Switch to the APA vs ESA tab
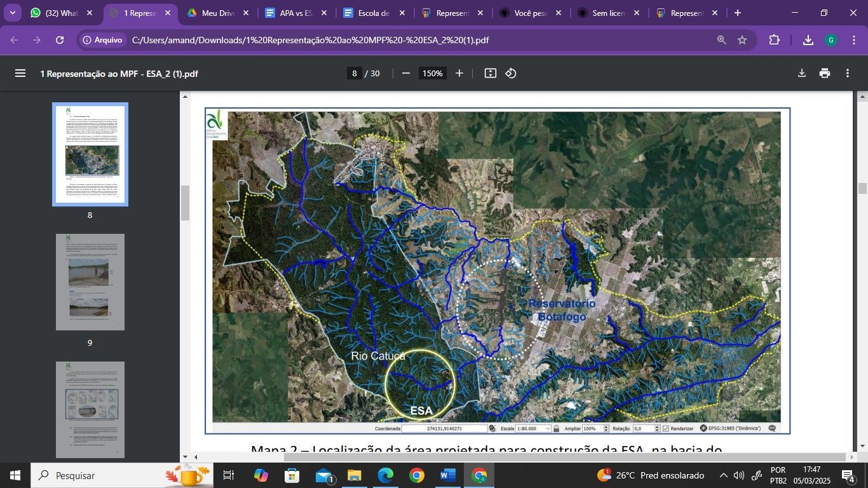Image resolution: width=868 pixels, height=488 pixels. pos(295,13)
